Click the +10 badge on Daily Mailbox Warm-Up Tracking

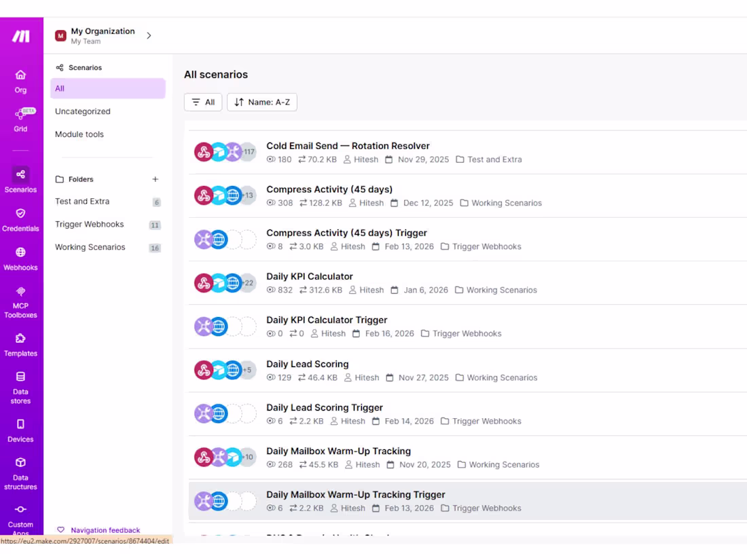coord(248,457)
